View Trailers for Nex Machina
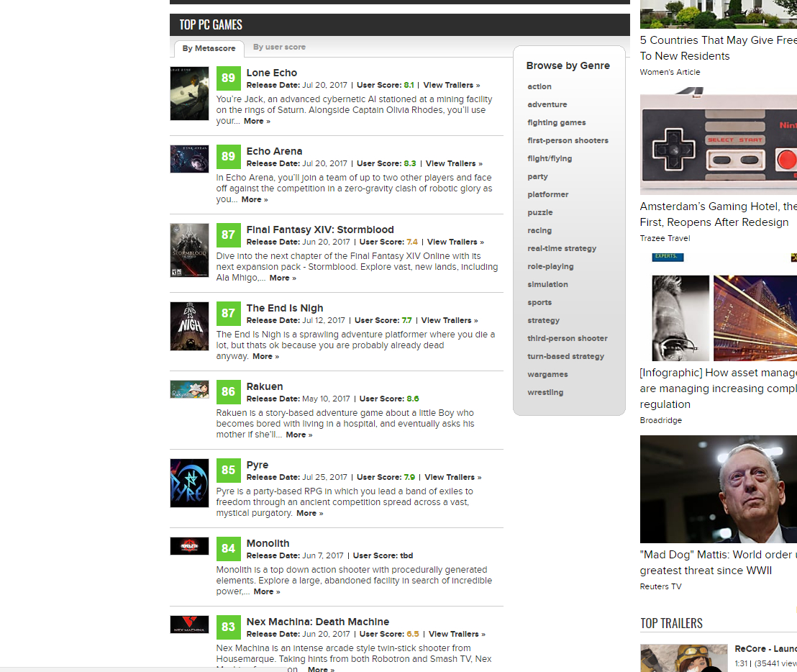Image resolution: width=797 pixels, height=672 pixels. 457,634
